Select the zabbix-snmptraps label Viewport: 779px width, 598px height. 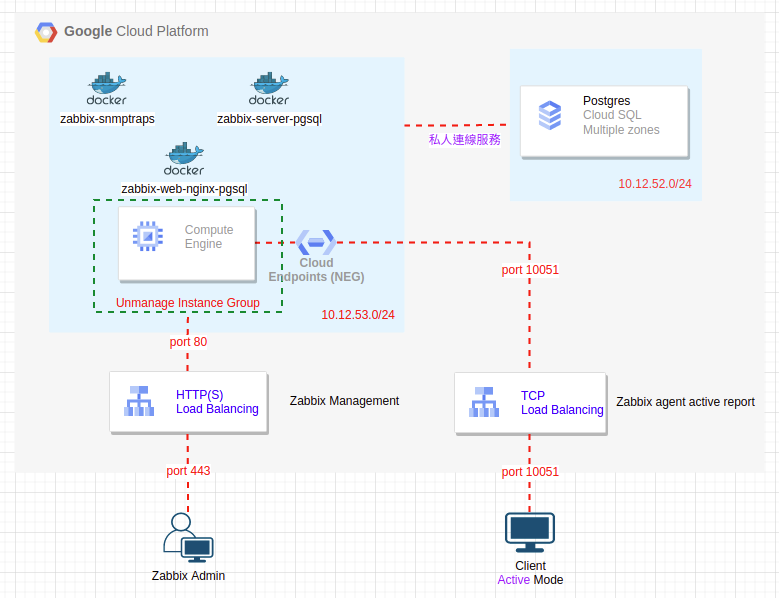click(x=107, y=119)
